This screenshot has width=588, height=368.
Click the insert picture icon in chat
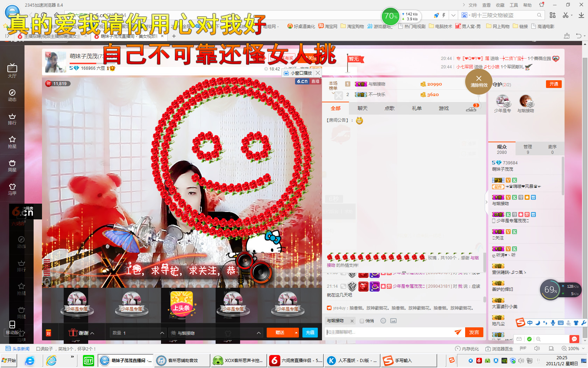(393, 321)
